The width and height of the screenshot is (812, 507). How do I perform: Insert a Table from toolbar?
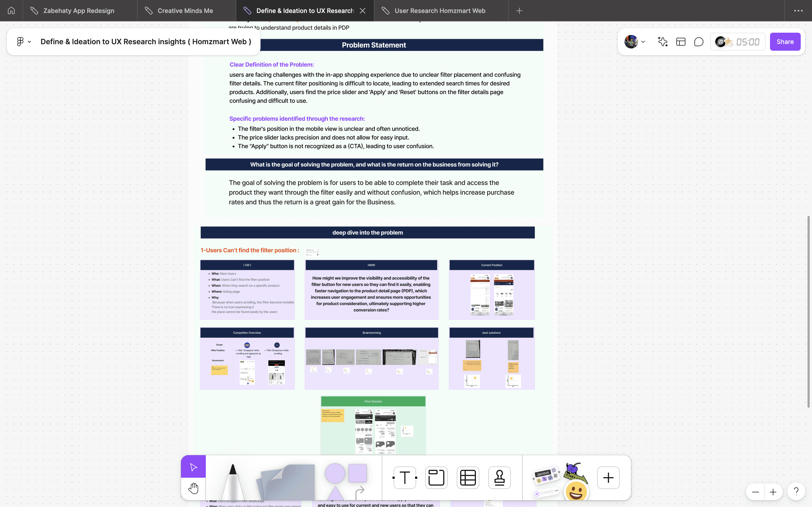coord(468,477)
